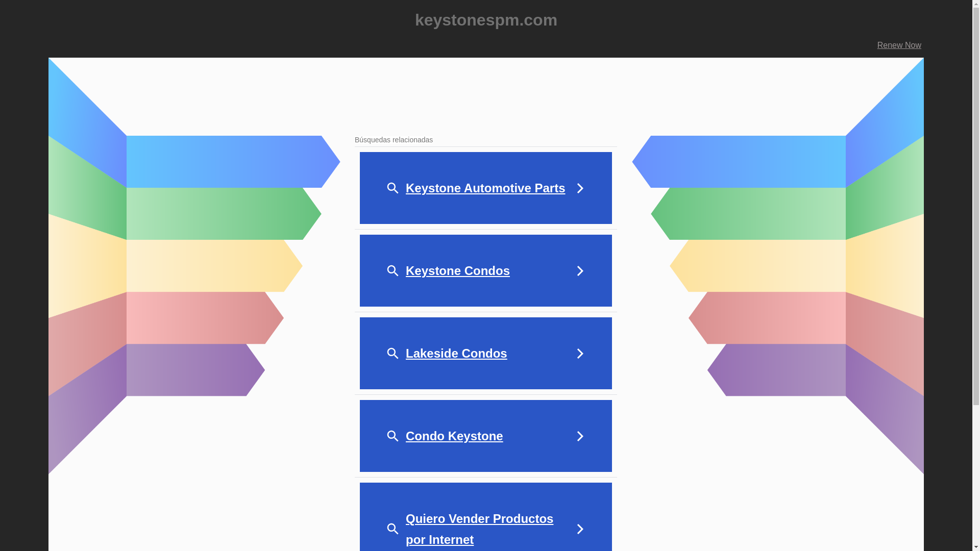The image size is (980, 551).
Task: Click the chevron arrow on Keystone Condos
Action: coord(580,271)
